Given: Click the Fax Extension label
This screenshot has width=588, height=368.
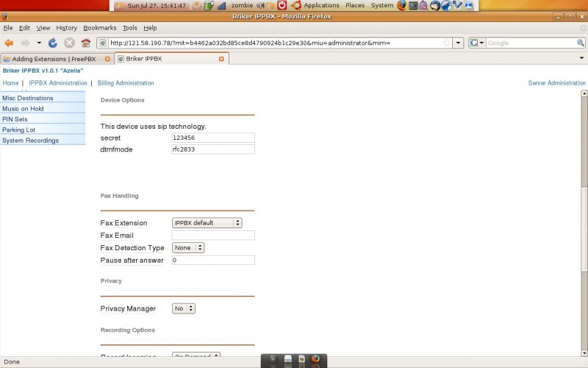Looking at the screenshot, I should tap(123, 223).
